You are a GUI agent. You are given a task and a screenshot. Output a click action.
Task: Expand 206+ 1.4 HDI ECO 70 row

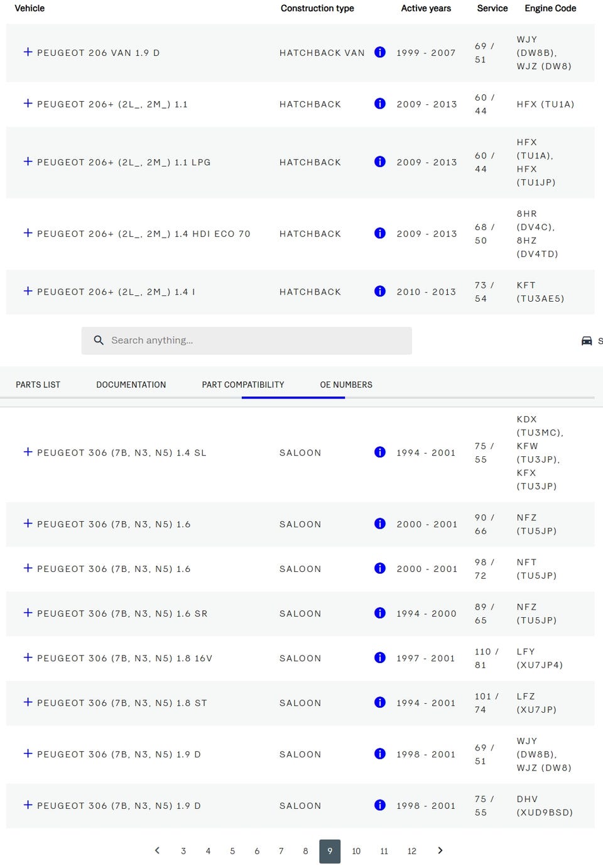pos(28,233)
